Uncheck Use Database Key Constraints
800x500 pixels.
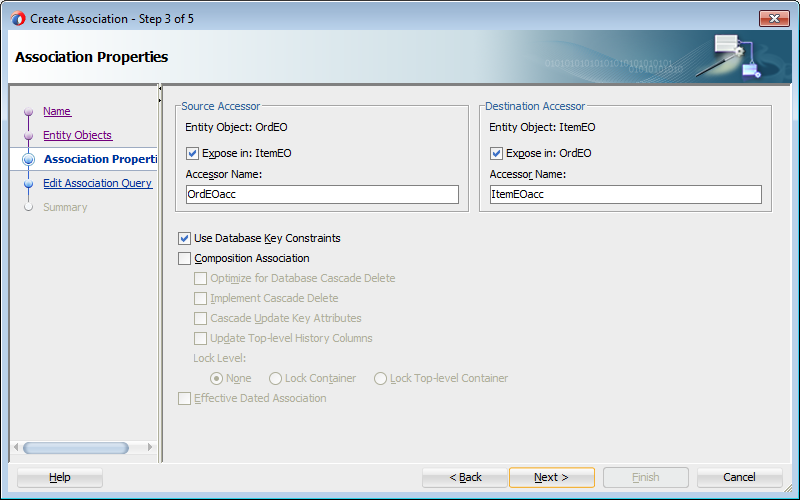click(x=184, y=238)
